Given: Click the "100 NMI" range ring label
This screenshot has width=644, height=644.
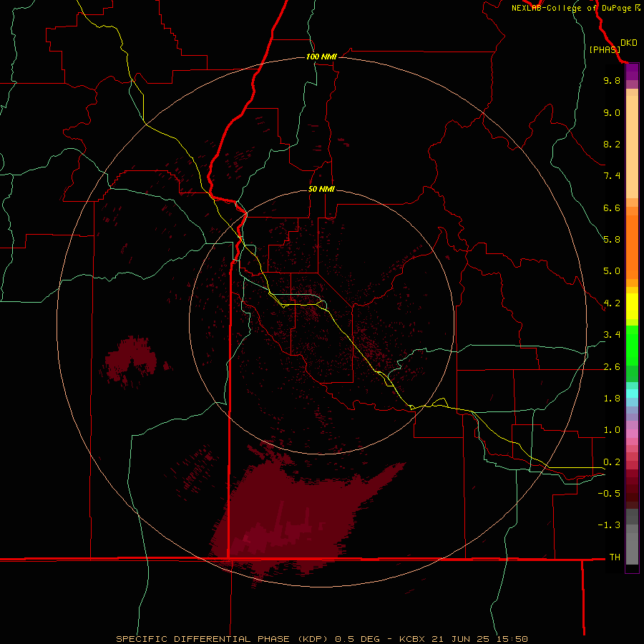Looking at the screenshot, I should tap(321, 57).
